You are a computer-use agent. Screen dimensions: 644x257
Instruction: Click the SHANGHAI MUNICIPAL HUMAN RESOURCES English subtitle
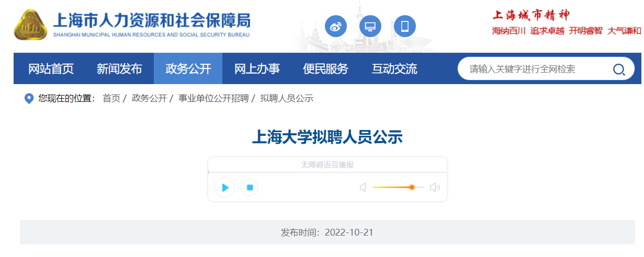tap(152, 35)
